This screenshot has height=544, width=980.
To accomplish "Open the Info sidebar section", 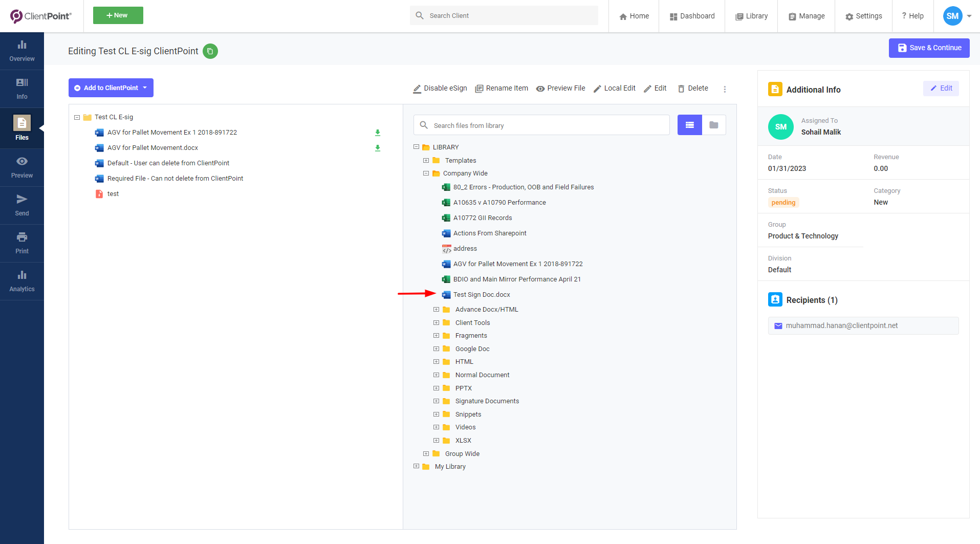I will pos(22,89).
